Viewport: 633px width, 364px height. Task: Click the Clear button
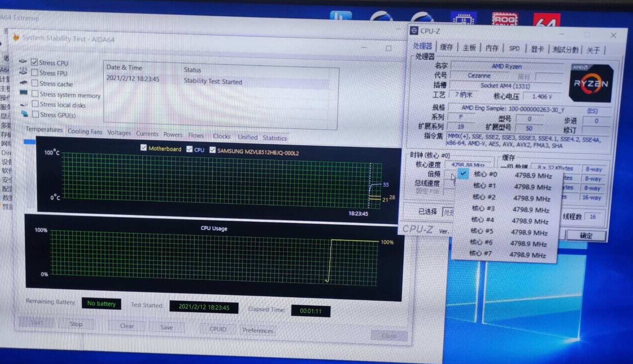(x=127, y=326)
